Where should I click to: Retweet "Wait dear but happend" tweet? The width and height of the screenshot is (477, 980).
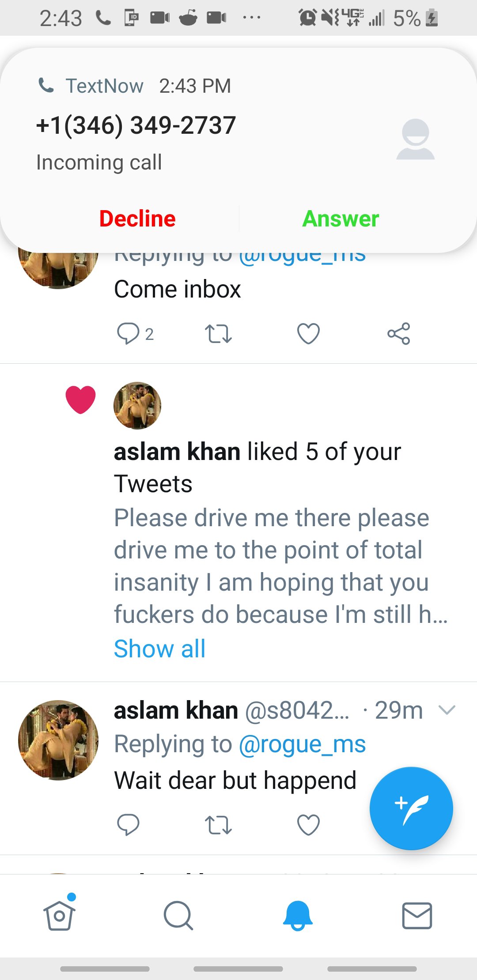coord(218,825)
